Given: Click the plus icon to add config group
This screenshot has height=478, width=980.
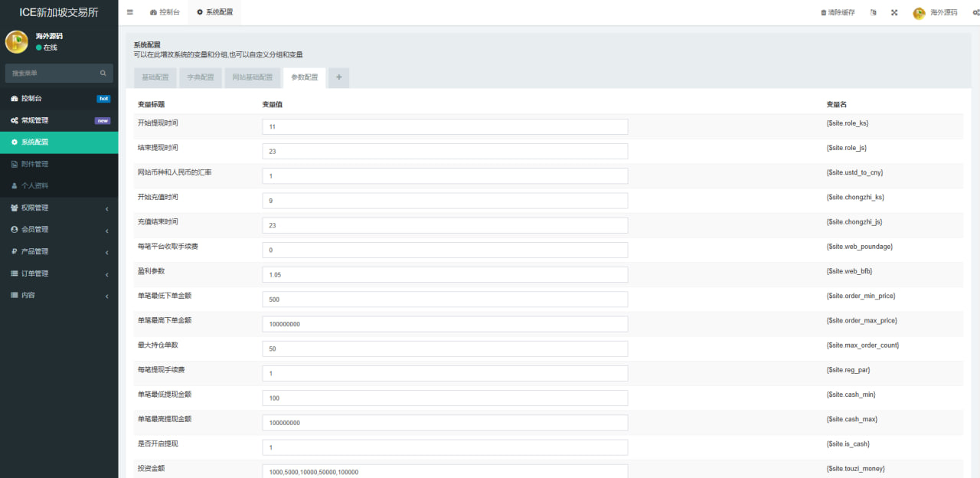Looking at the screenshot, I should pos(338,77).
